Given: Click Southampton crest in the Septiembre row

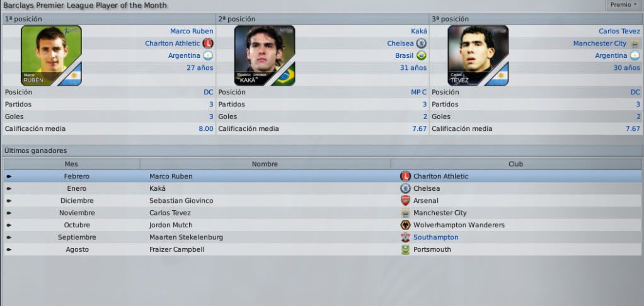Looking at the screenshot, I should (x=405, y=237).
